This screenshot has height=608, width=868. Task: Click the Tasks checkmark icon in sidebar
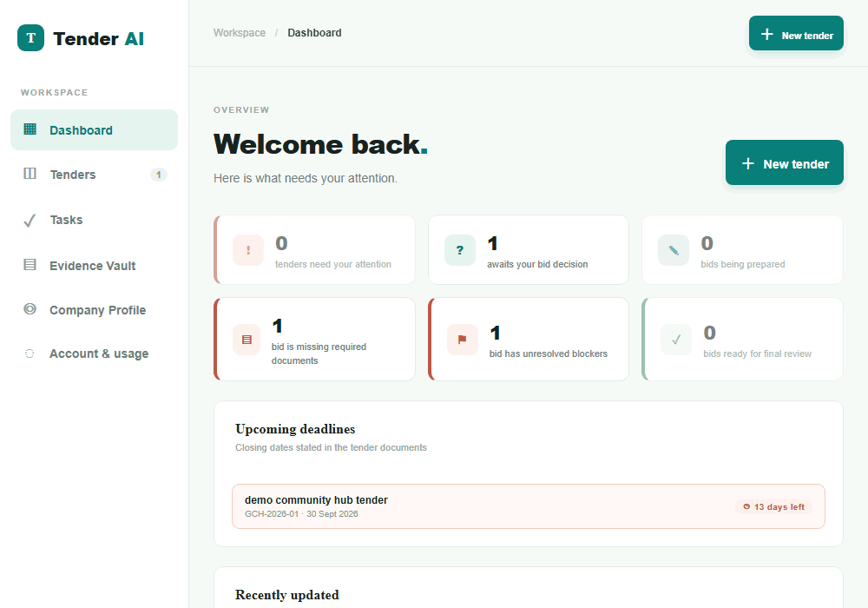coord(30,221)
